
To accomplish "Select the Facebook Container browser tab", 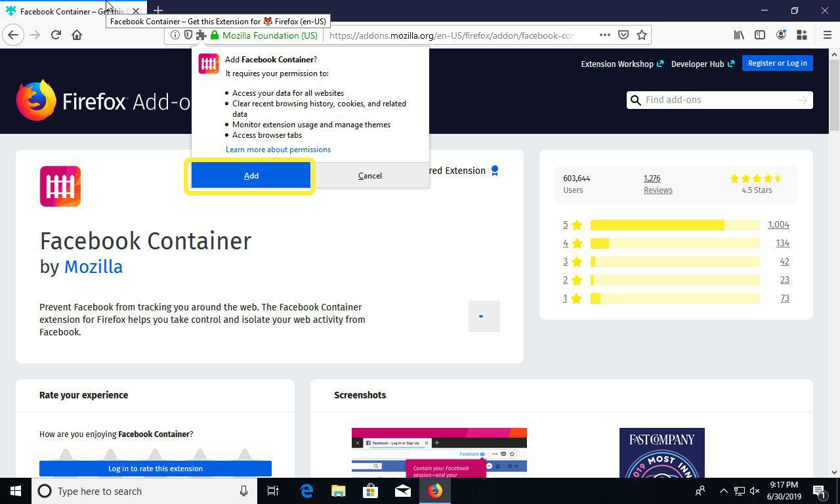I will click(72, 11).
